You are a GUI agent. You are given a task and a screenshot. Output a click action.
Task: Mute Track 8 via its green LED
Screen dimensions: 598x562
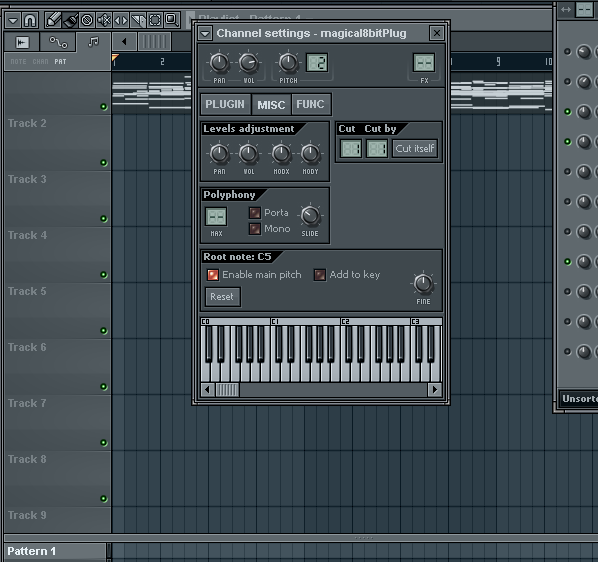point(104,499)
